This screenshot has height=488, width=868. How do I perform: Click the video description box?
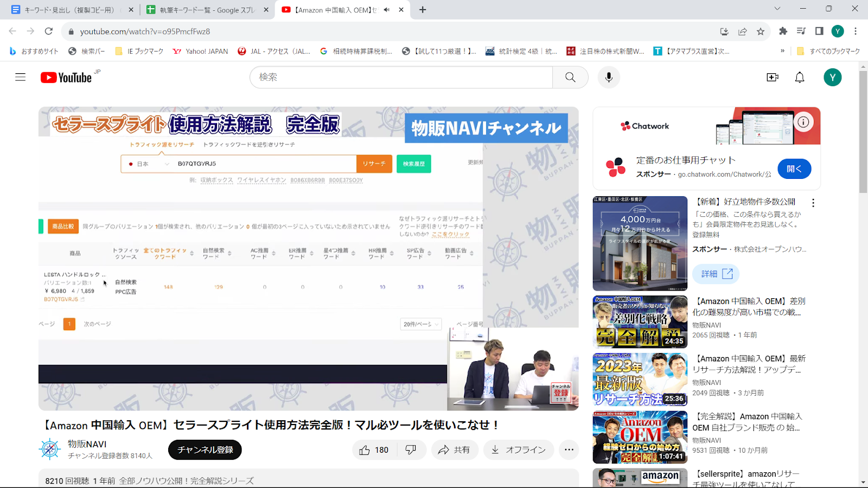pos(308,478)
